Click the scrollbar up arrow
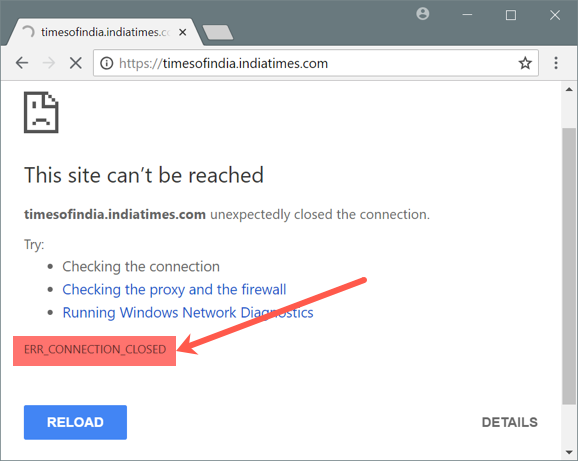This screenshot has height=461, width=578. 569,90
